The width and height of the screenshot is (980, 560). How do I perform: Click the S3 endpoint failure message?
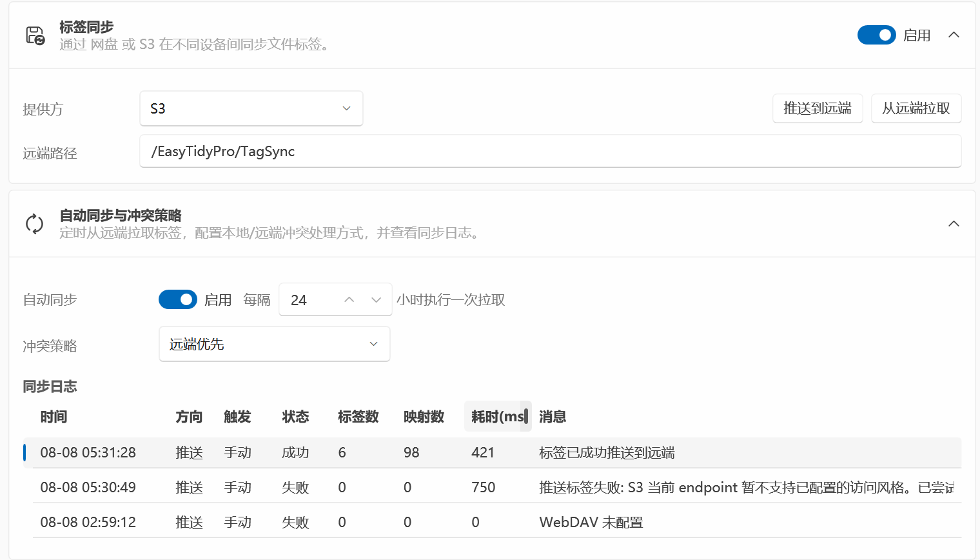click(x=746, y=487)
